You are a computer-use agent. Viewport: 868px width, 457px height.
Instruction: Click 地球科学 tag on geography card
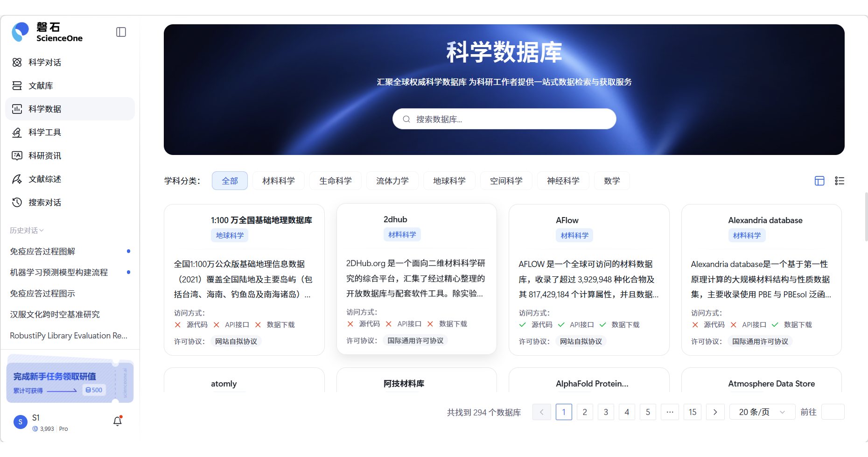coord(230,235)
